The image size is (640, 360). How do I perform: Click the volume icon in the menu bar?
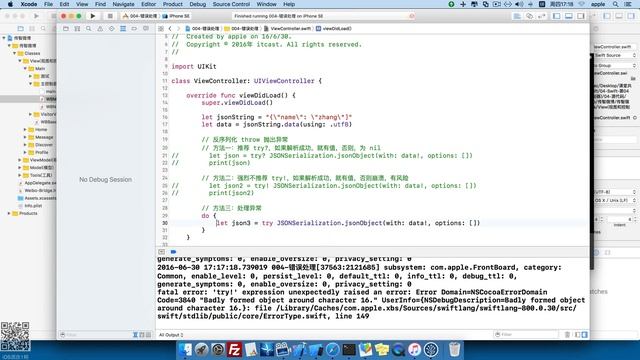[519, 4]
